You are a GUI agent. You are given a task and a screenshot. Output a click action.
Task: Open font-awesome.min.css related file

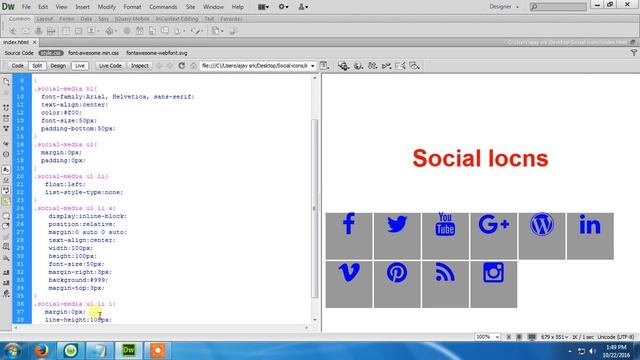(x=93, y=53)
